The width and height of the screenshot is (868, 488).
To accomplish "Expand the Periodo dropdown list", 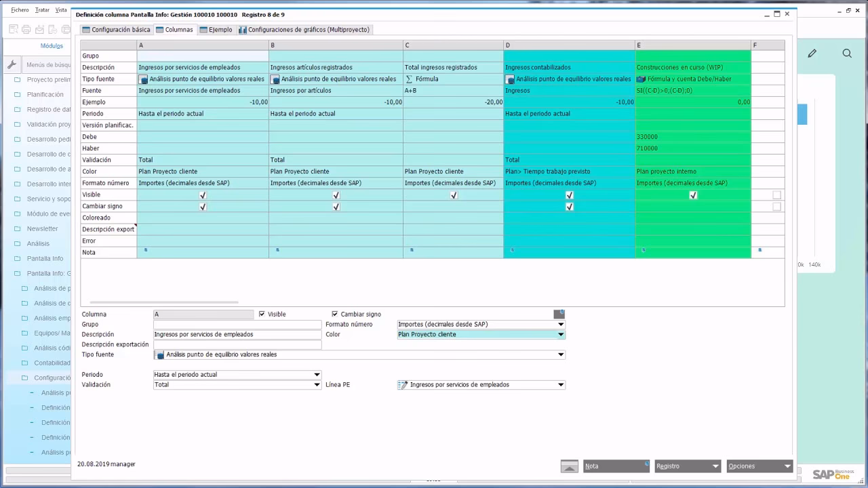I will (x=316, y=375).
